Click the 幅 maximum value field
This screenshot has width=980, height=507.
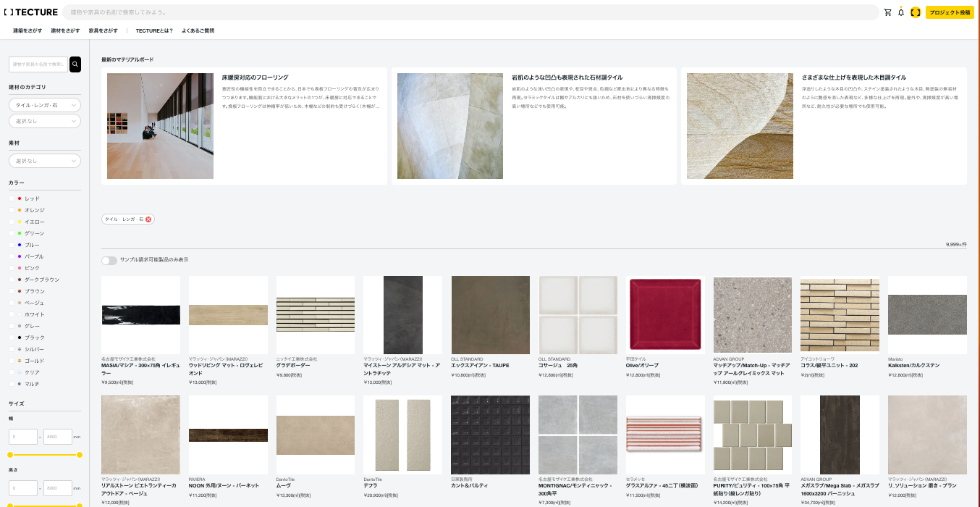point(58,437)
